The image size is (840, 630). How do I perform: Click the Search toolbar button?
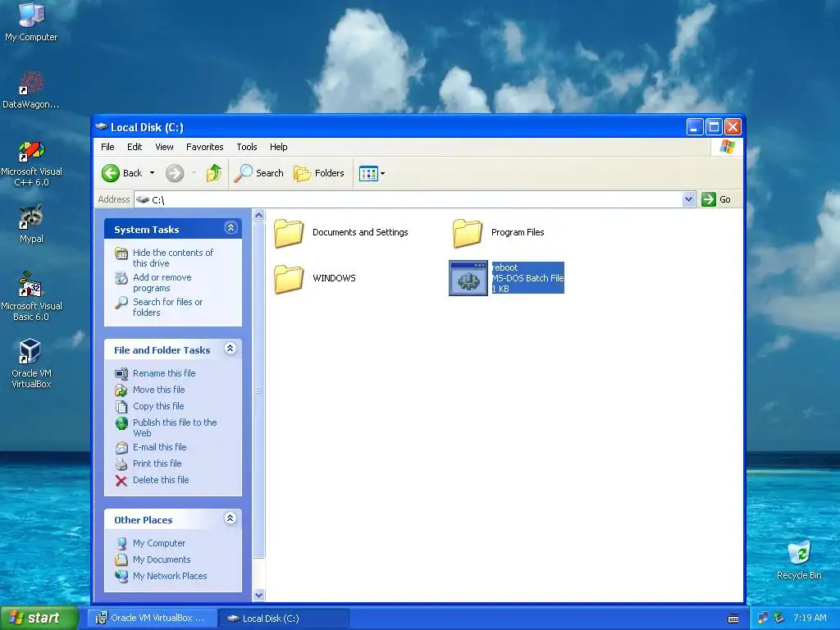point(258,173)
